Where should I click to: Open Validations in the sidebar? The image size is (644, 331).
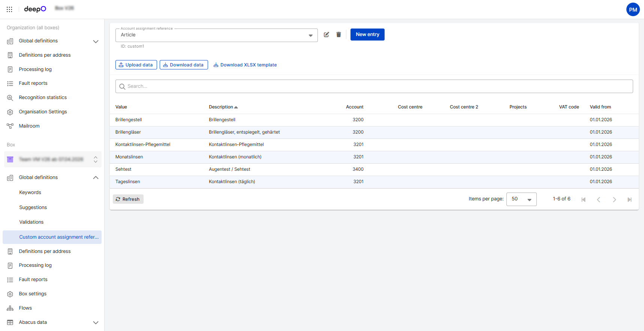coord(31,222)
